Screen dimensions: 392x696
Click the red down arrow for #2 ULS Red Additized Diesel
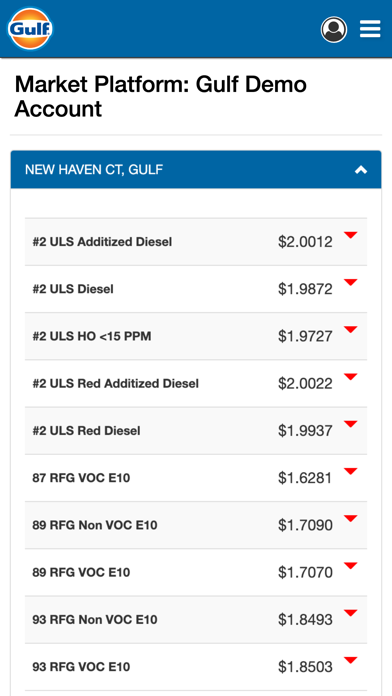tap(351, 377)
